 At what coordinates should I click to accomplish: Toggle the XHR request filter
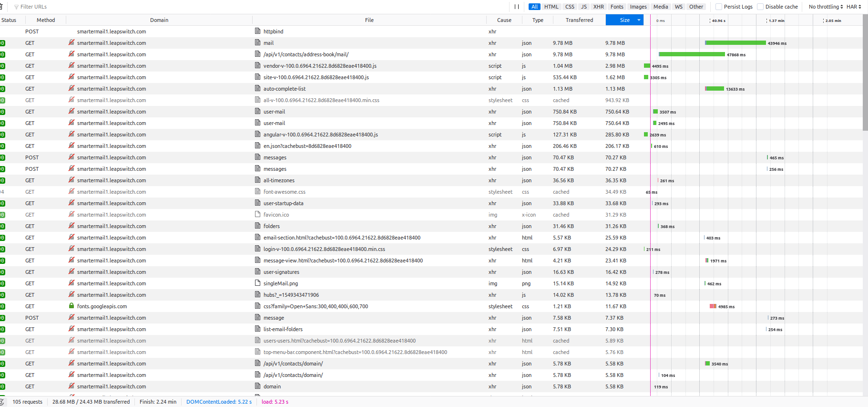coord(598,7)
